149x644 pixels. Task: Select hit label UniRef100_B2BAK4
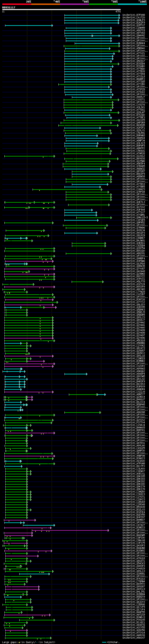[x=133, y=43]
